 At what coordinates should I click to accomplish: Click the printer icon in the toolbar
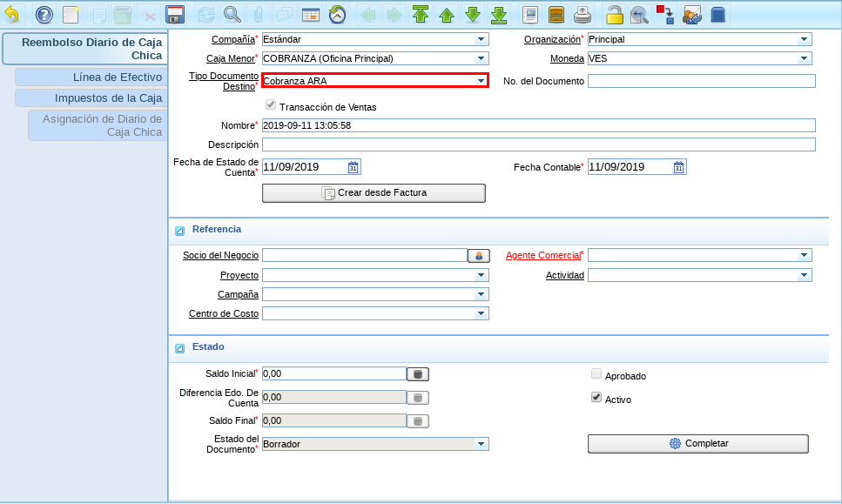(583, 15)
